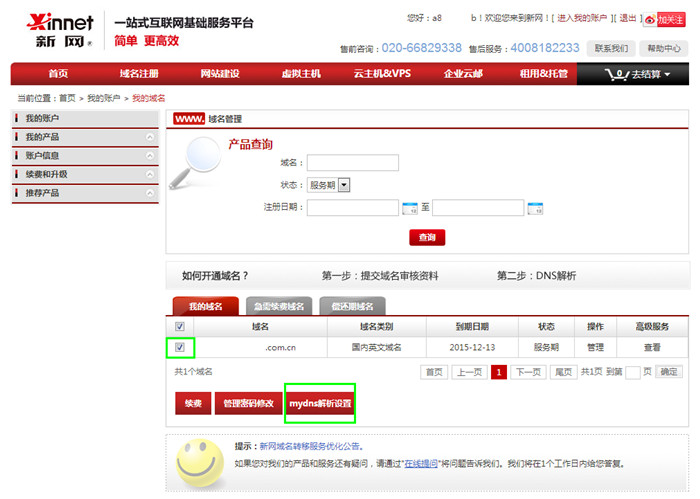Uncheck the .com.cn domain row checkbox
The width and height of the screenshot is (700, 499).
coord(180,347)
